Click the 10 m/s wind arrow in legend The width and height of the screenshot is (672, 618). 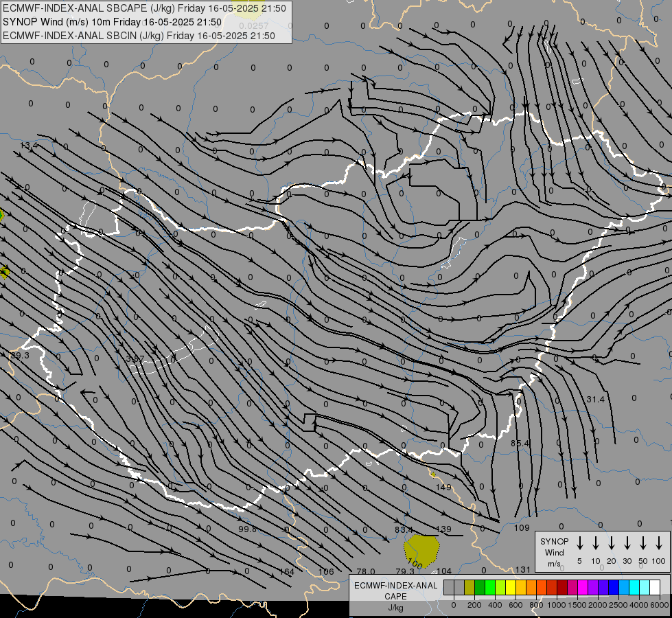pyautogui.click(x=595, y=543)
